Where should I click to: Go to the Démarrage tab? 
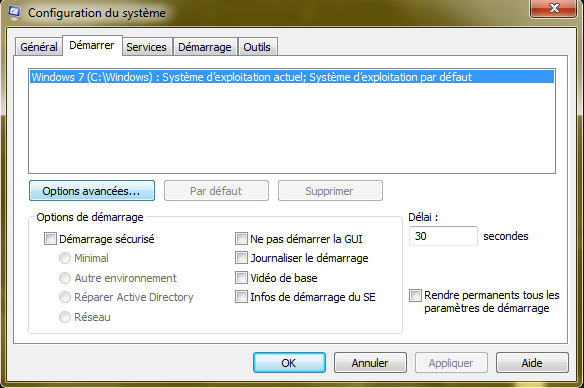point(205,47)
